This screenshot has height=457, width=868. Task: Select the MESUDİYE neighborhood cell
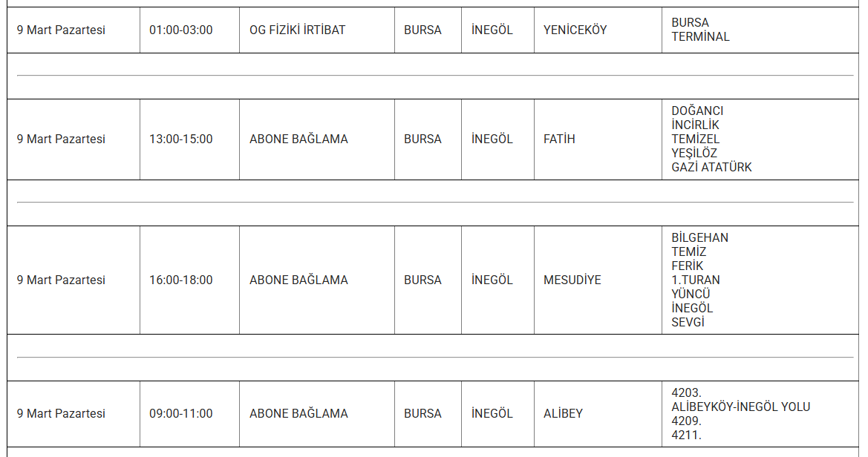(572, 280)
